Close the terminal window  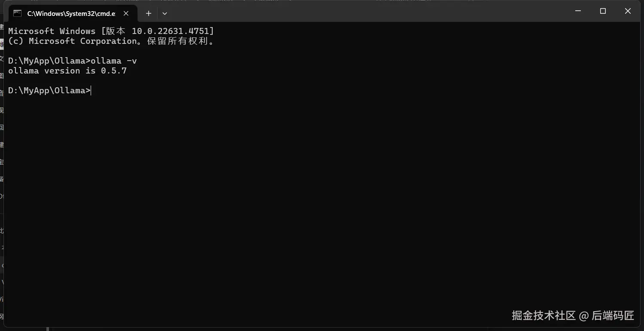(628, 11)
